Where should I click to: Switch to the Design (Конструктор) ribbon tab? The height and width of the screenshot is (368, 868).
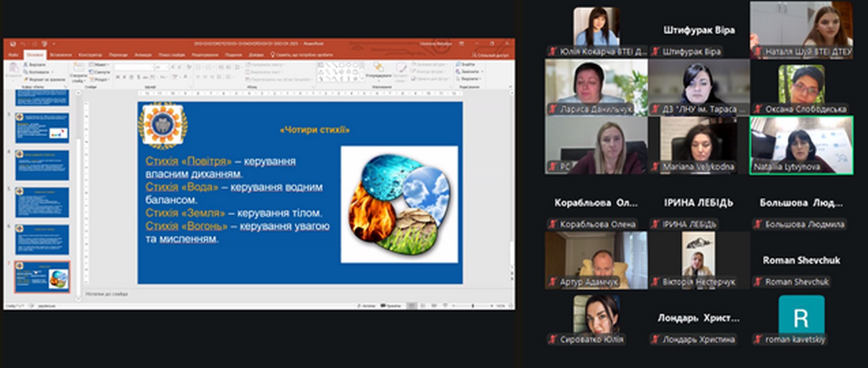[x=90, y=55]
